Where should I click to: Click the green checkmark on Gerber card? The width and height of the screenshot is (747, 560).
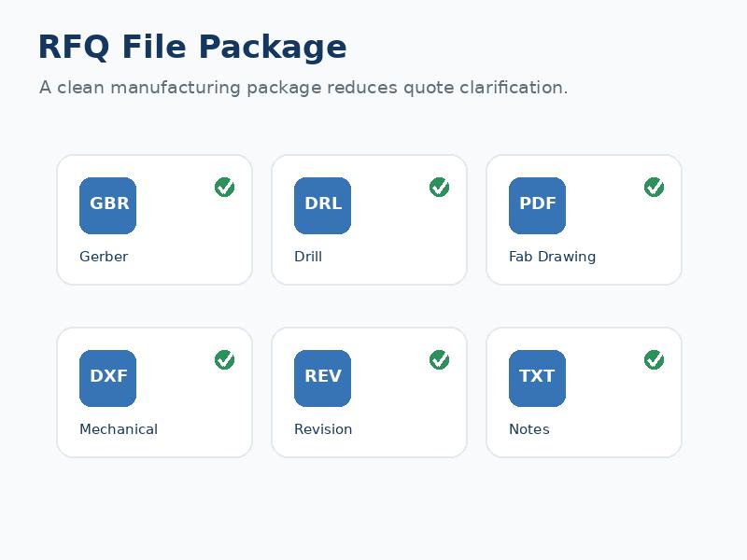pos(224,188)
